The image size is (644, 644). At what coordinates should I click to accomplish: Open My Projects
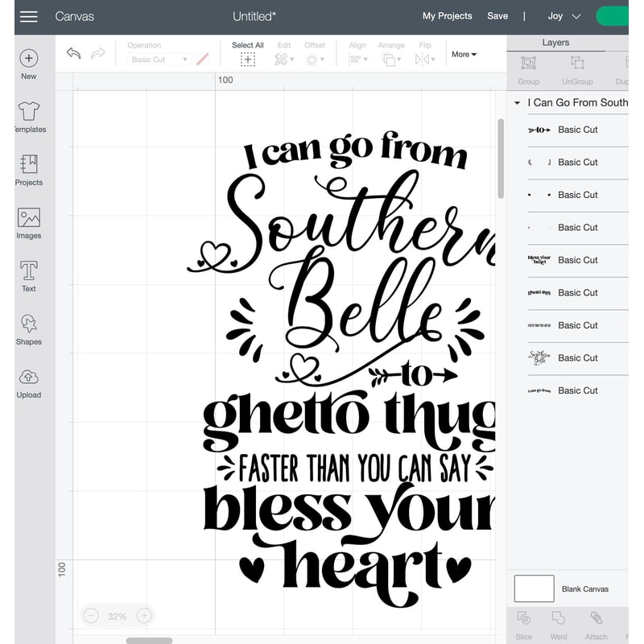pyautogui.click(x=447, y=16)
